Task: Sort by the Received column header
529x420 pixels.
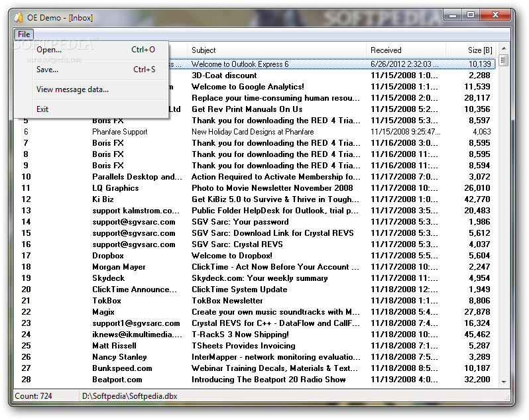Action: [x=406, y=50]
